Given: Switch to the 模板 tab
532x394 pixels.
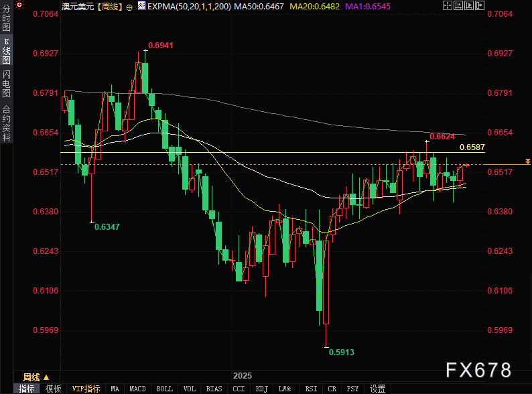Looking at the screenshot, I should [x=54, y=389].
